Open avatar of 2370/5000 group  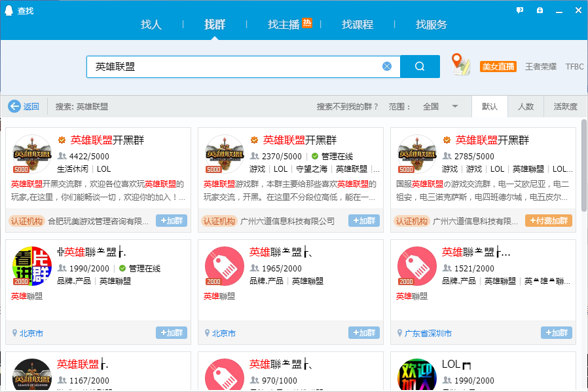[224, 154]
